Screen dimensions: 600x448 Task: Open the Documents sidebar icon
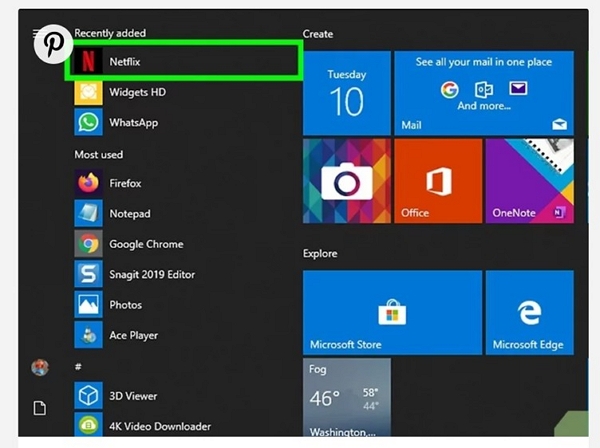pyautogui.click(x=40, y=408)
